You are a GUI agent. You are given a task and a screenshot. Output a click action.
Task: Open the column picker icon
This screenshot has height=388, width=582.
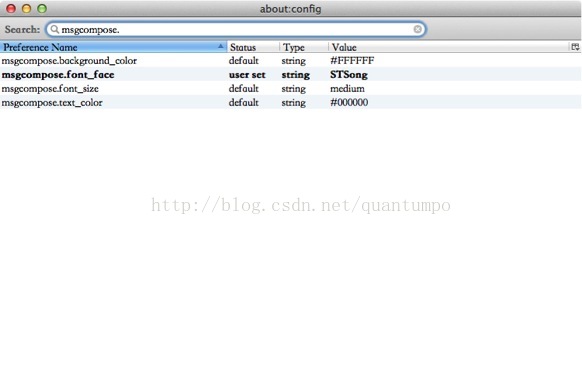click(x=575, y=47)
